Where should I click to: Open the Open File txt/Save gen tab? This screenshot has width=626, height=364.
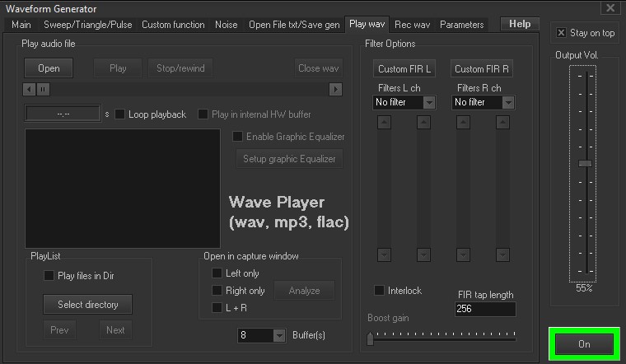pyautogui.click(x=294, y=25)
